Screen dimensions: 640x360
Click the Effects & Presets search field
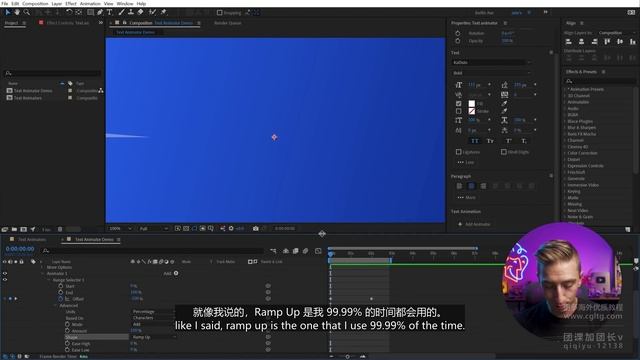click(x=600, y=81)
